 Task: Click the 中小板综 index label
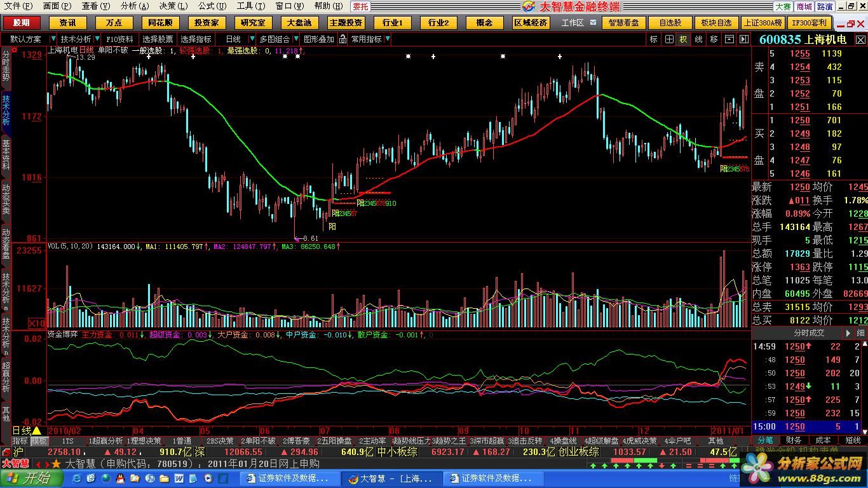coord(397,452)
